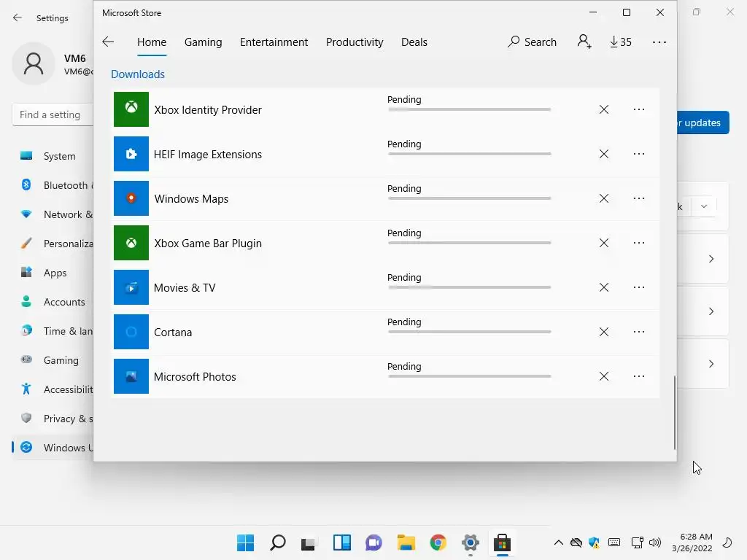Click the Windows Maps app icon
747x560 pixels.
pyautogui.click(x=131, y=198)
